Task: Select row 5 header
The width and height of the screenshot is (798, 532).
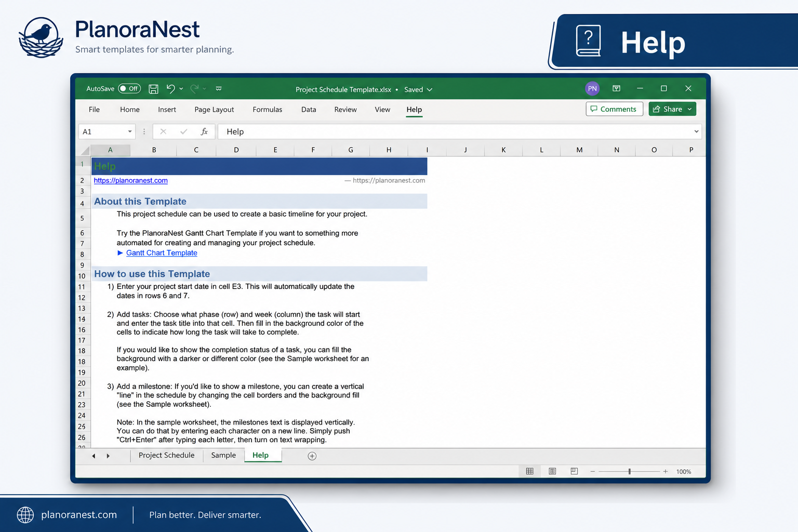Action: tap(82, 219)
